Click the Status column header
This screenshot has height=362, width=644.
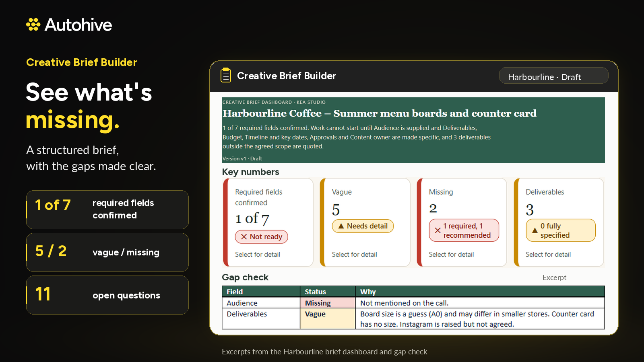pyautogui.click(x=328, y=292)
